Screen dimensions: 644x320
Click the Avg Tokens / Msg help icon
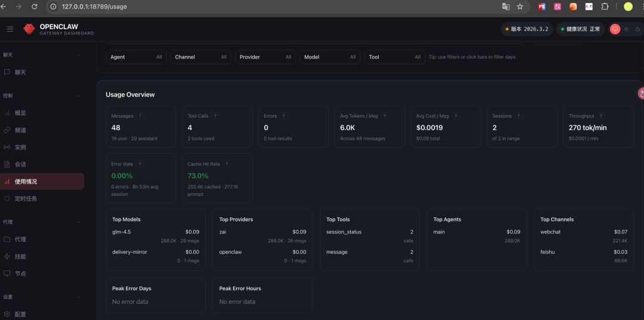[385, 116]
